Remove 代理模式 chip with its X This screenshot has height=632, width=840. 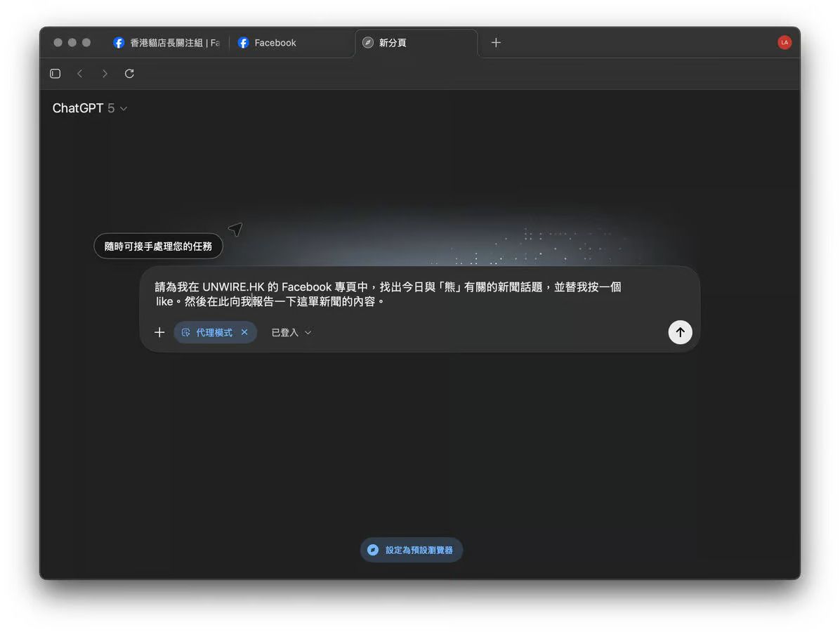click(244, 332)
